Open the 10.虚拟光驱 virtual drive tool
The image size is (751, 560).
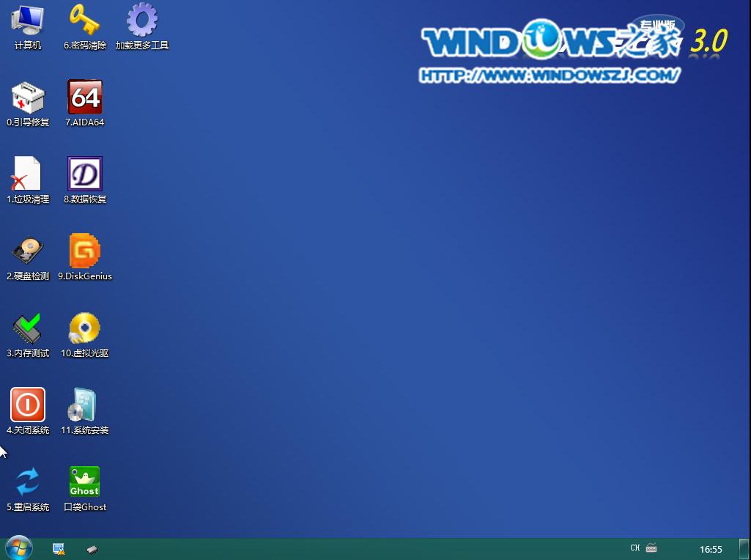coord(84,334)
